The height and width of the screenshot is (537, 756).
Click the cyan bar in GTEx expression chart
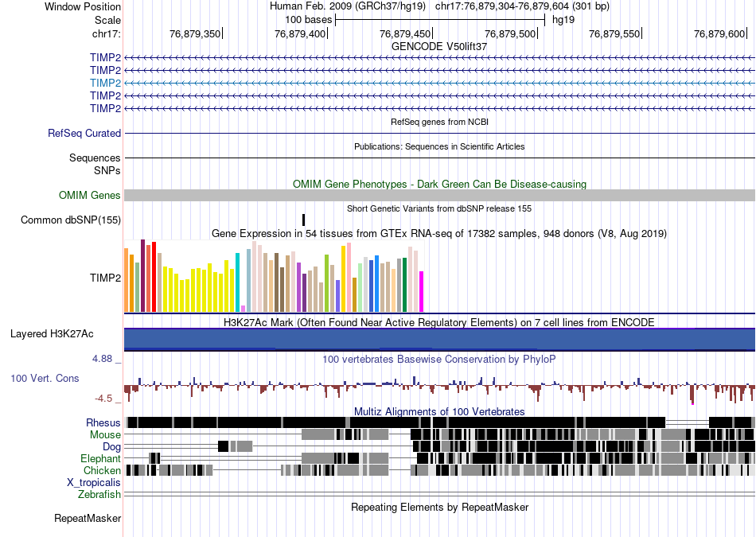[237, 282]
